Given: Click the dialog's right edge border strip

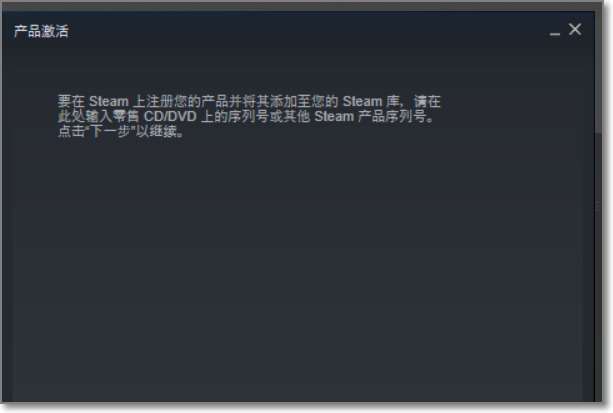Looking at the screenshot, I should coord(598,207).
